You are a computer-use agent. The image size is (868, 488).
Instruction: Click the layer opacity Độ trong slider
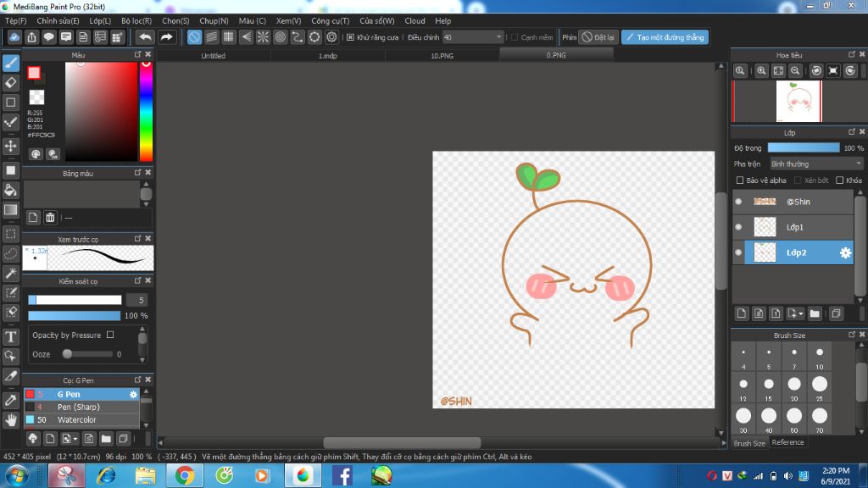click(x=804, y=147)
